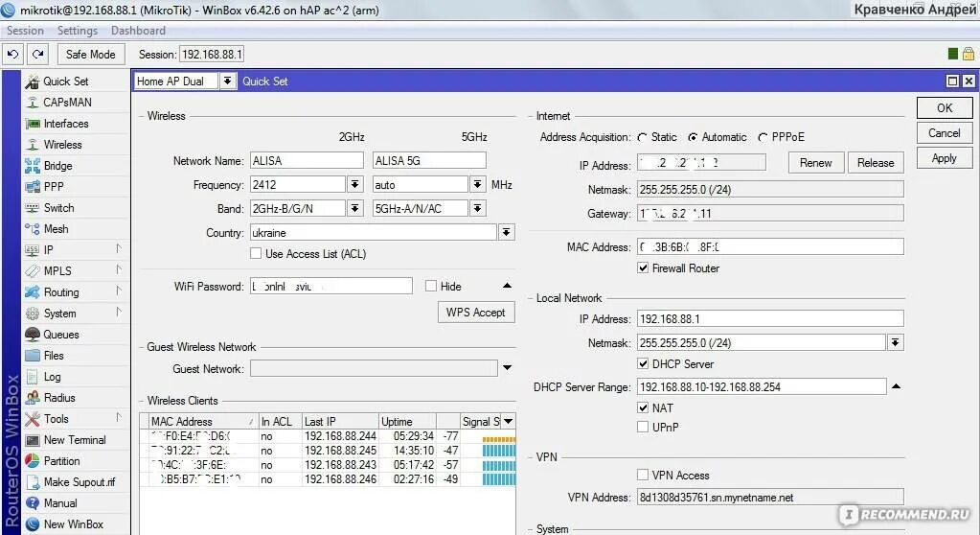980x535 pixels.
Task: Open 5GHz Band dropdown
Action: (x=477, y=208)
